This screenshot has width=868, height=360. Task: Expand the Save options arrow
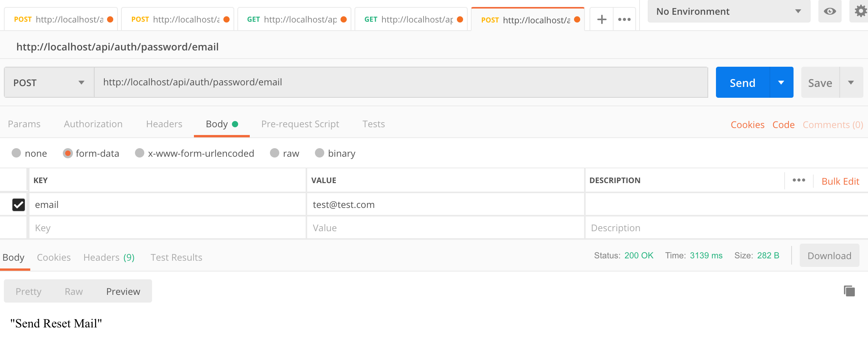pos(851,83)
